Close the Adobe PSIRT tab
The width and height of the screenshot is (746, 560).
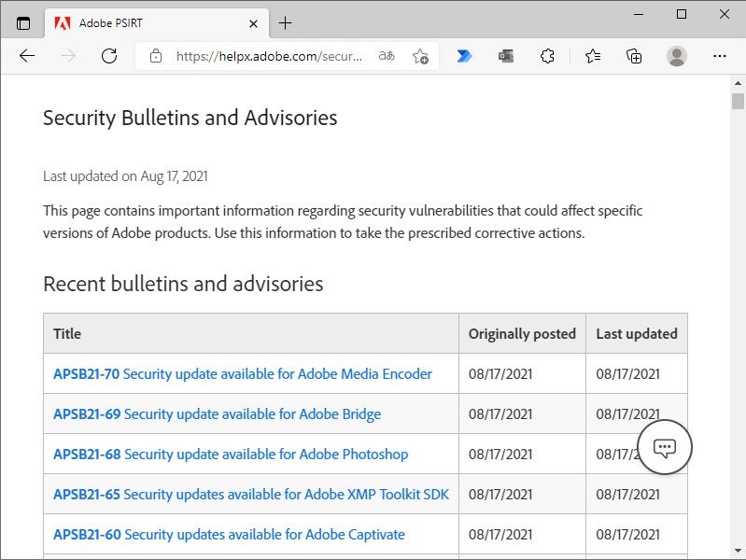point(254,23)
